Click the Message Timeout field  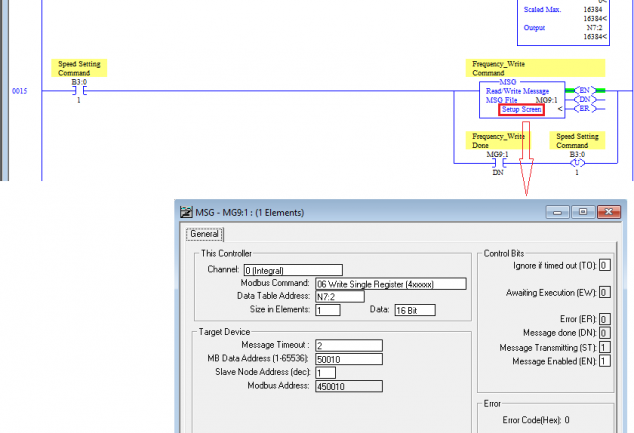click(x=349, y=345)
